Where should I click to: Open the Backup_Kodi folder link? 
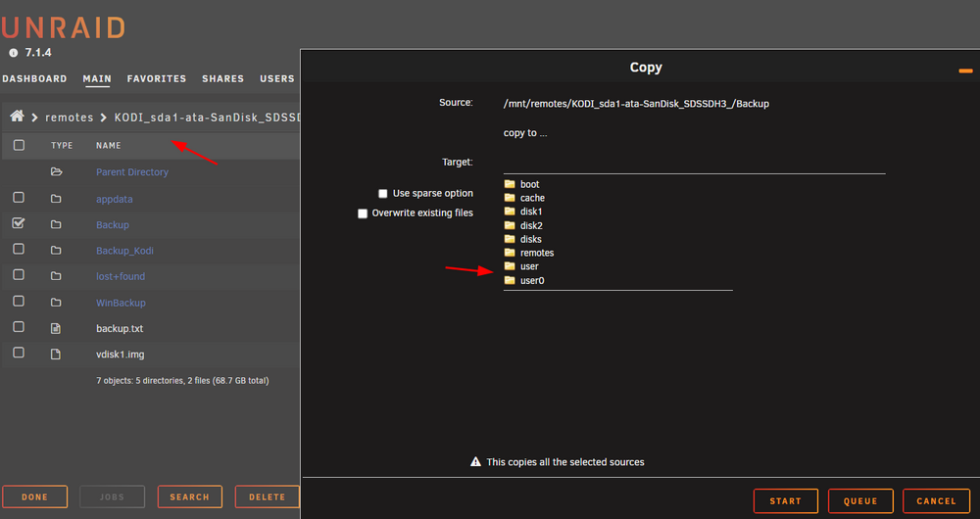click(124, 251)
